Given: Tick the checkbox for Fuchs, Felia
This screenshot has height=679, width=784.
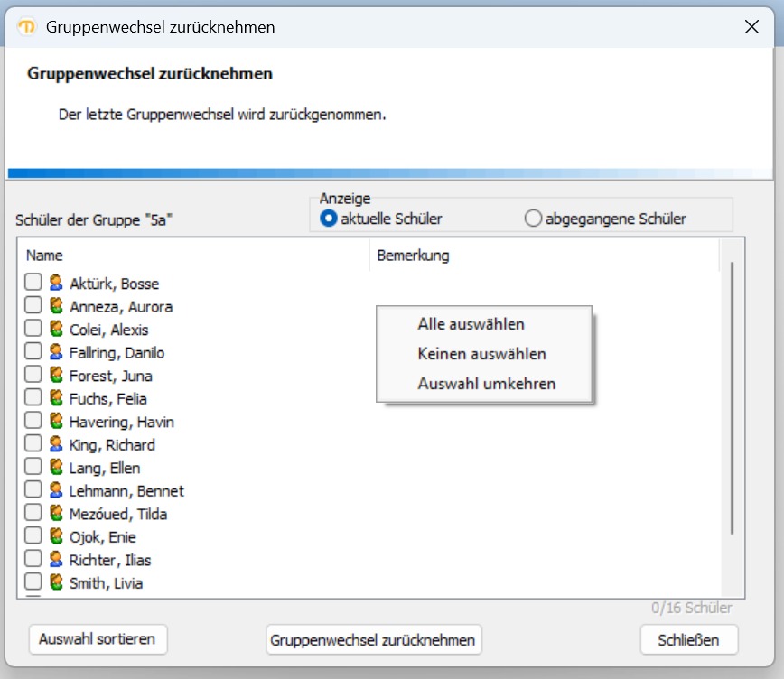Looking at the screenshot, I should pos(33,398).
